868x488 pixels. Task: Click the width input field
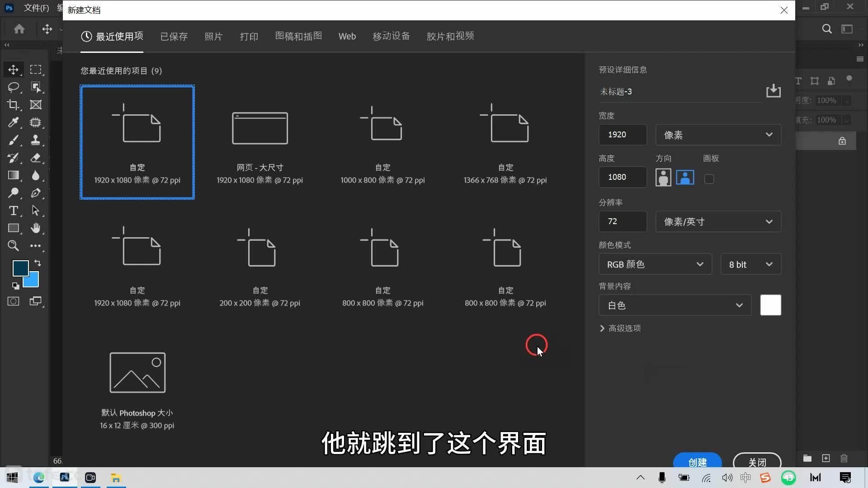(623, 135)
